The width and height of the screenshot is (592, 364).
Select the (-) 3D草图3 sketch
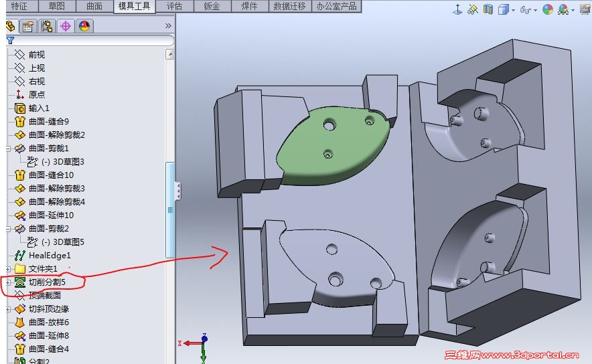63,162
